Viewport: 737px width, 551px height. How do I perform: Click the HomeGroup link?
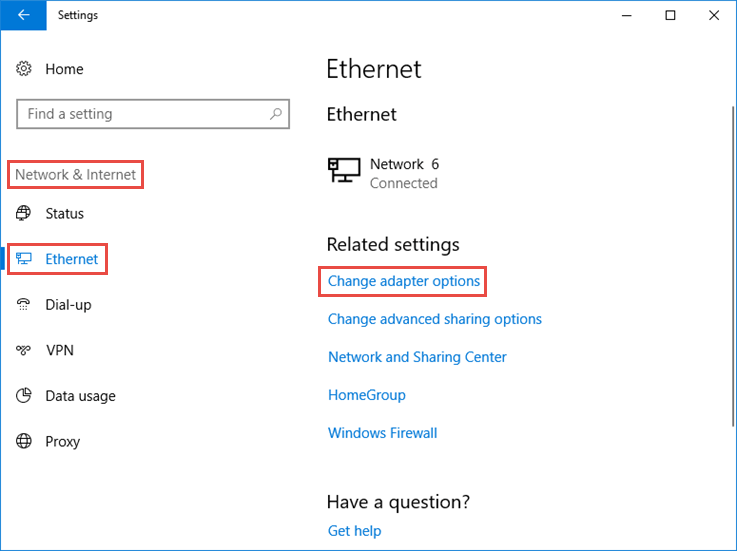[x=366, y=395]
